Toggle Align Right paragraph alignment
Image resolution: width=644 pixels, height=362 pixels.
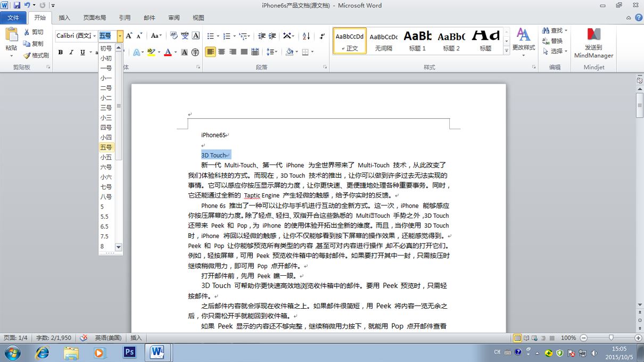(233, 52)
